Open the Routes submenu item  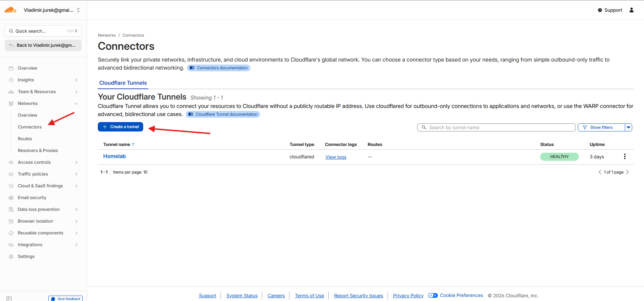pyautogui.click(x=25, y=139)
